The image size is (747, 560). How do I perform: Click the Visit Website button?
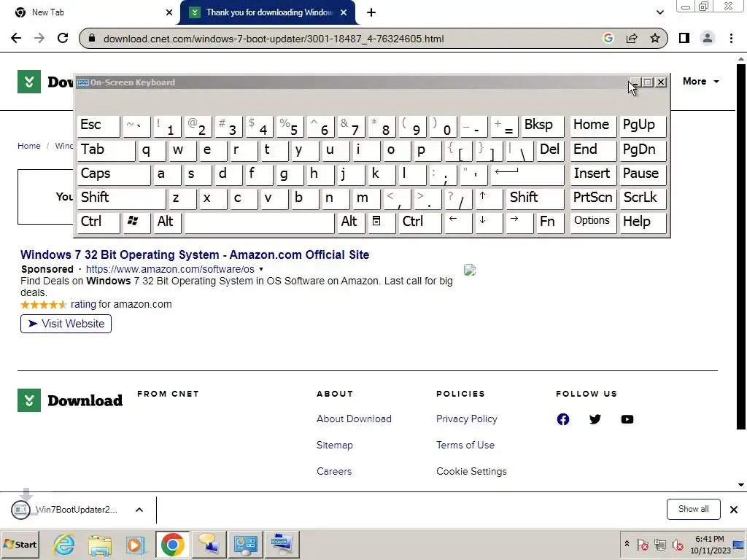pos(66,324)
